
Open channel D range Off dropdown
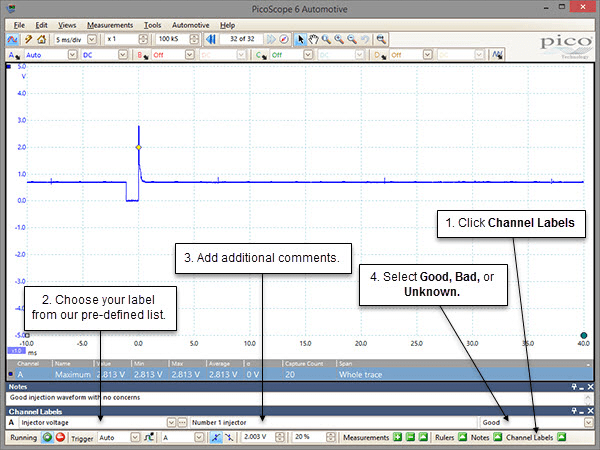point(427,55)
